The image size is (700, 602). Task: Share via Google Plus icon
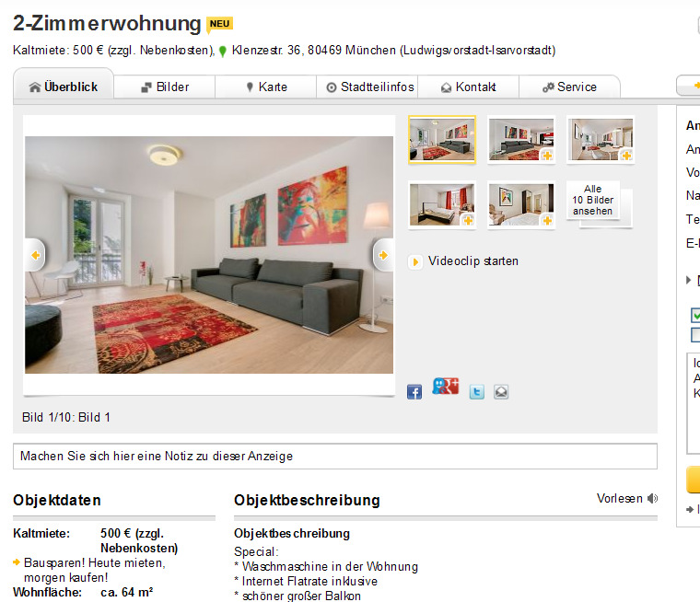(446, 386)
